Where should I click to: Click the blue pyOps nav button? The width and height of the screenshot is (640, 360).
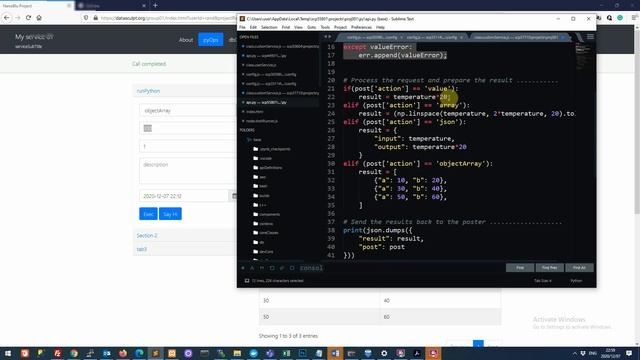pos(211,40)
